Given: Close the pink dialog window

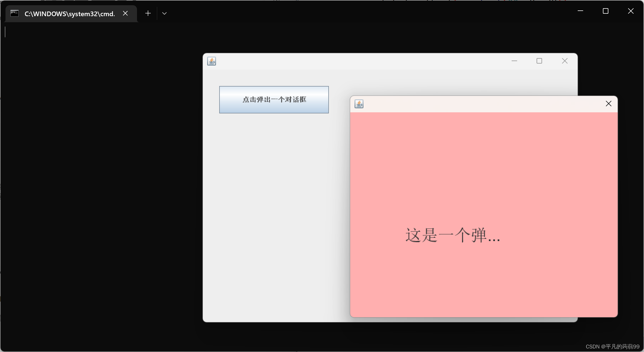Looking at the screenshot, I should pos(608,104).
